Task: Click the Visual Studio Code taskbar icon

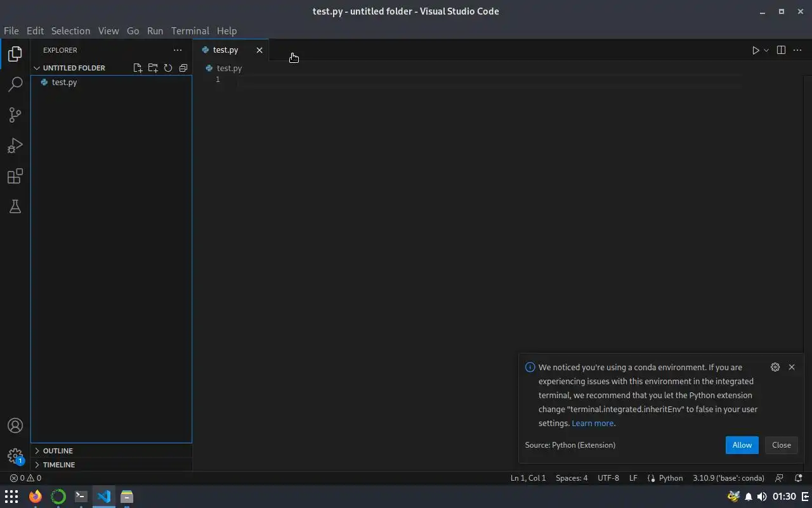Action: click(x=104, y=497)
